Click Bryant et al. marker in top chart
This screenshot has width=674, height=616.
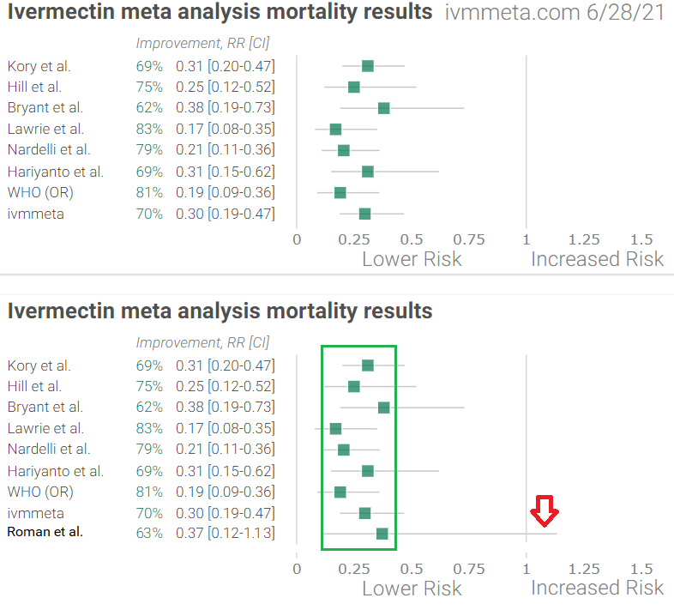[383, 108]
